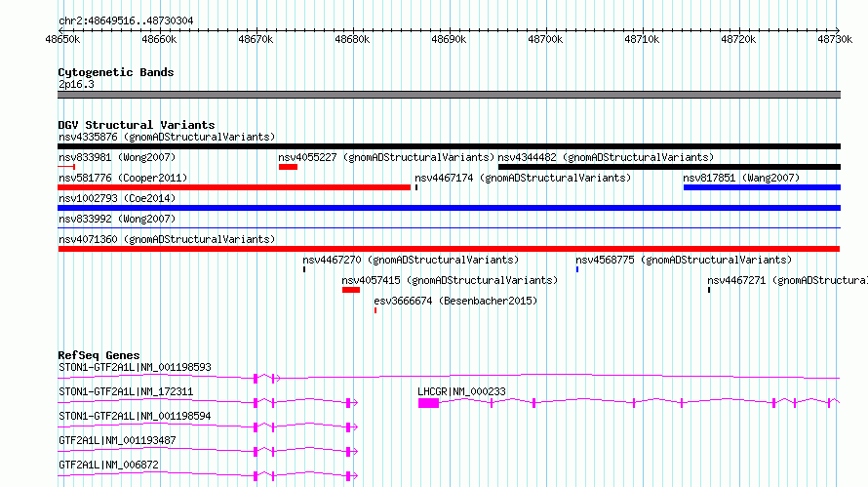Viewport: 868px width, 487px height.
Task: Click the NM_172311 transcript's last exon arrow
Action: click(351, 403)
